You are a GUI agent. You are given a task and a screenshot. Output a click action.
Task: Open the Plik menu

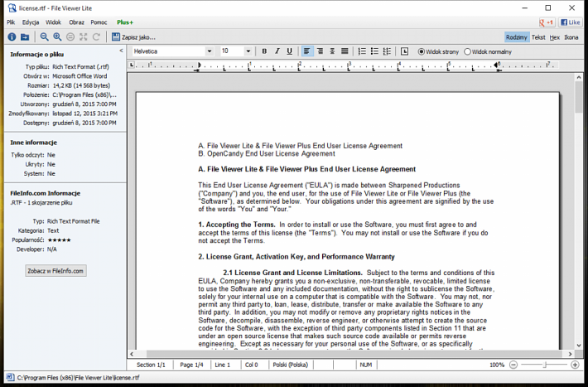11,22
